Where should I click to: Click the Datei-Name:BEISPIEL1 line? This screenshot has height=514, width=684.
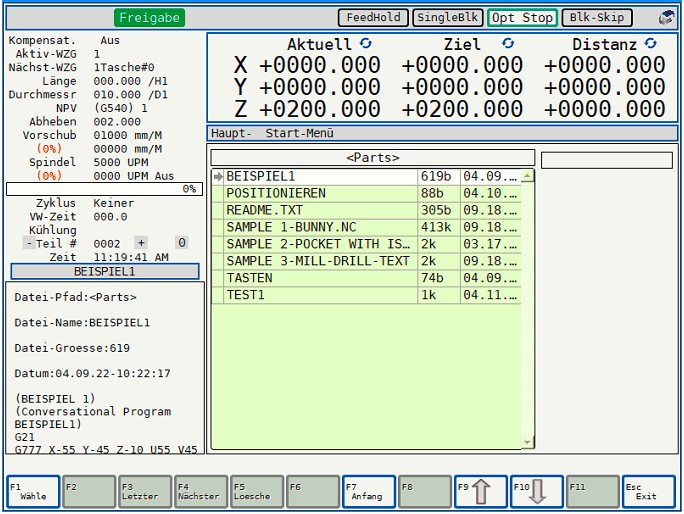pos(82,323)
